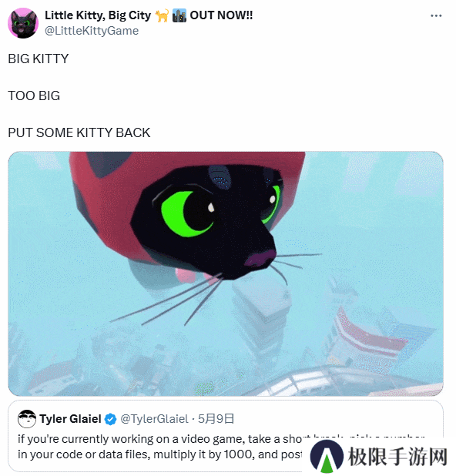The height and width of the screenshot is (476, 456).
Task: Click Tyler Glaiel's avatar in quoted tweet
Action: (x=27, y=419)
